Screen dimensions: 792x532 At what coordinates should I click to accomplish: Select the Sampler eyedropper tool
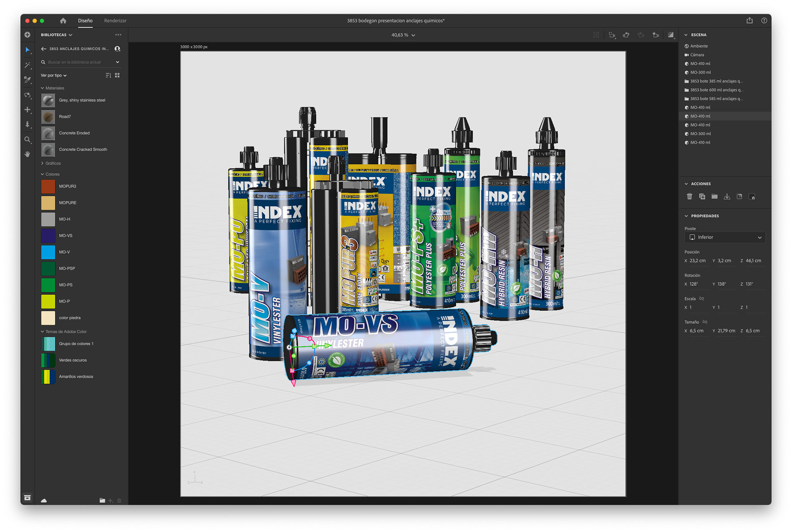coord(28,80)
